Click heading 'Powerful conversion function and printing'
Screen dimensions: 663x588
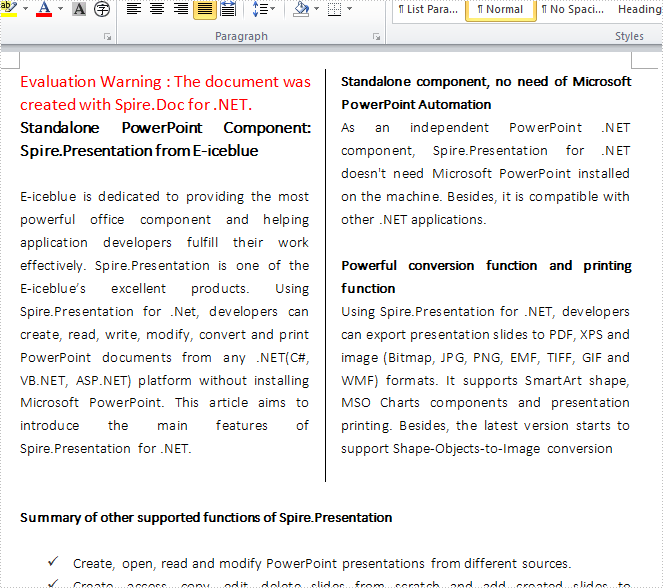(x=486, y=265)
